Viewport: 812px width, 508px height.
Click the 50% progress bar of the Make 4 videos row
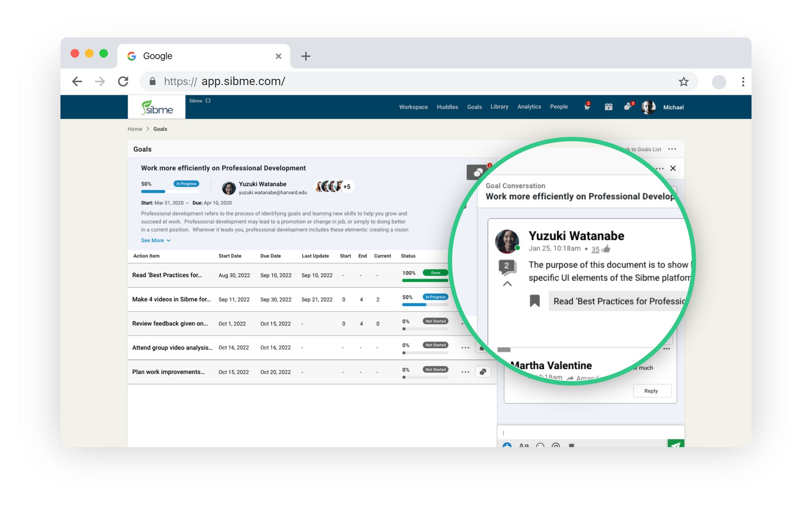click(x=425, y=304)
